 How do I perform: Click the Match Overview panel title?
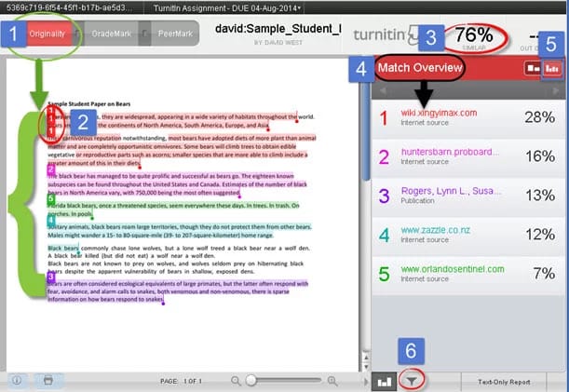click(x=420, y=68)
